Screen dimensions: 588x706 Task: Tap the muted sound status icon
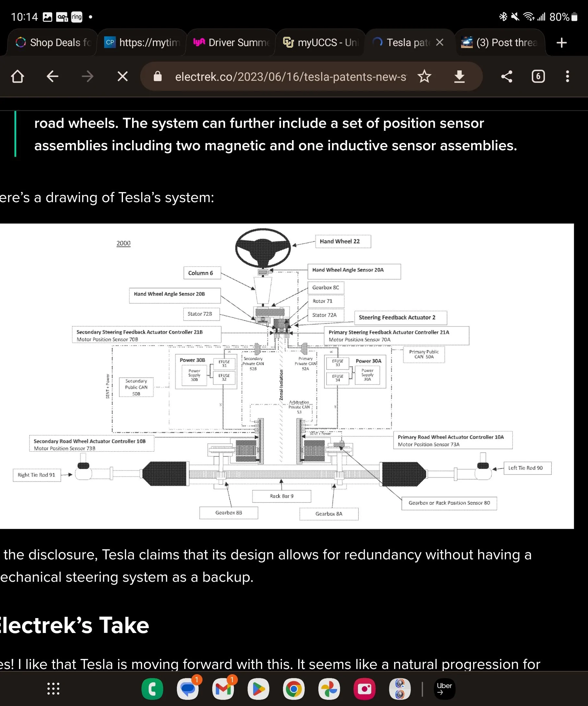click(515, 17)
